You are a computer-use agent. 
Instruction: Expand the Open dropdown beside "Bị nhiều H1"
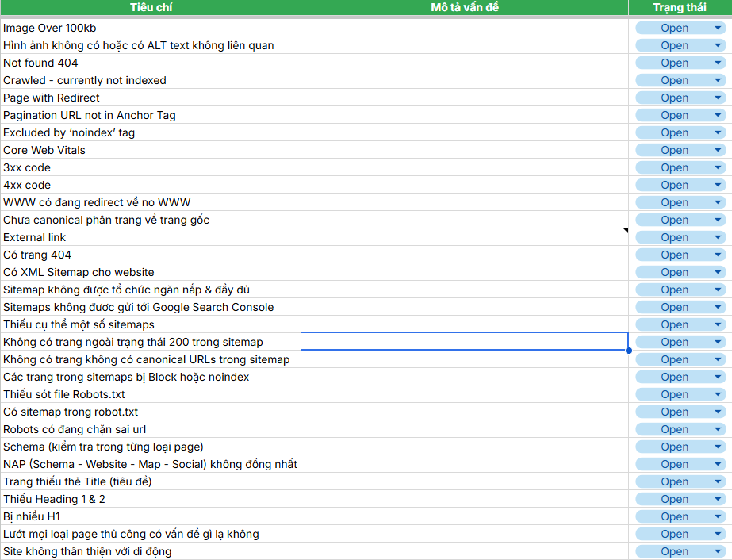718,516
